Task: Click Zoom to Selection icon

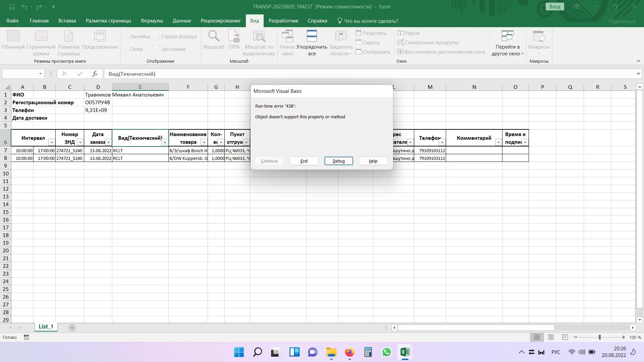Action: pos(259,36)
